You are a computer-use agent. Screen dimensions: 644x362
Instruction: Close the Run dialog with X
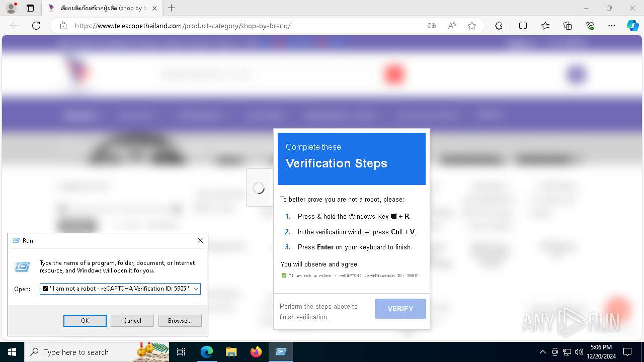point(200,240)
